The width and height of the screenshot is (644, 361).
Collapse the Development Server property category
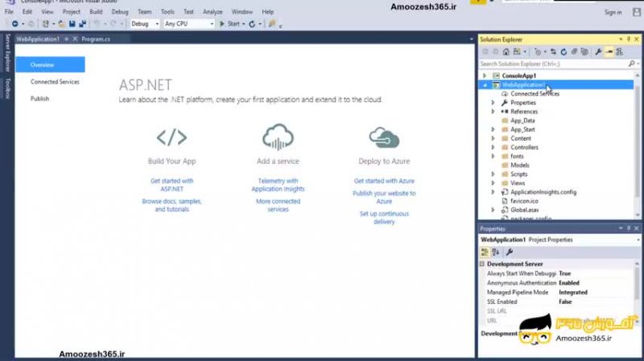click(x=482, y=264)
